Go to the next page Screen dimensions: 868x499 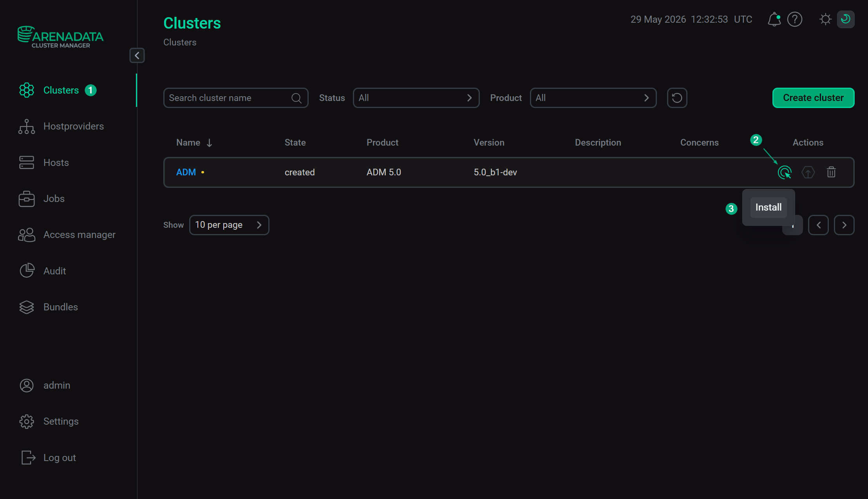[844, 225]
